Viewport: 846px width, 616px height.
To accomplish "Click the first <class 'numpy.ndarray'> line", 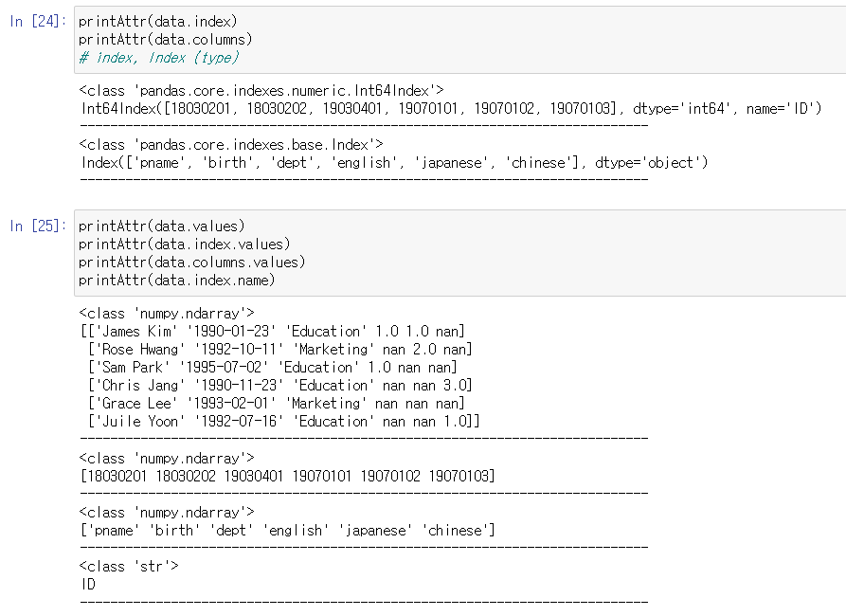I will click(167, 313).
